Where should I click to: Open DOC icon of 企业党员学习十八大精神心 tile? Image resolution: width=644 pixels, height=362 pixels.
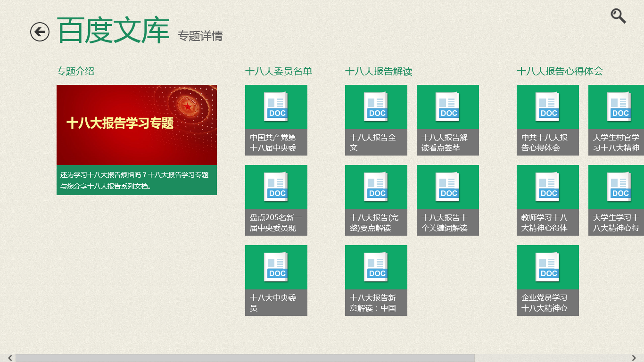[548, 267]
